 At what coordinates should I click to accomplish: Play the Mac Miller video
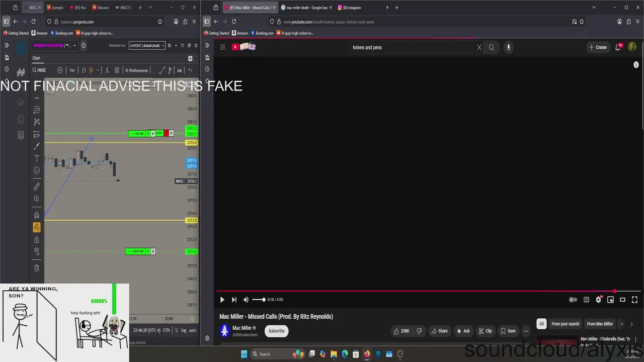pyautogui.click(x=222, y=300)
